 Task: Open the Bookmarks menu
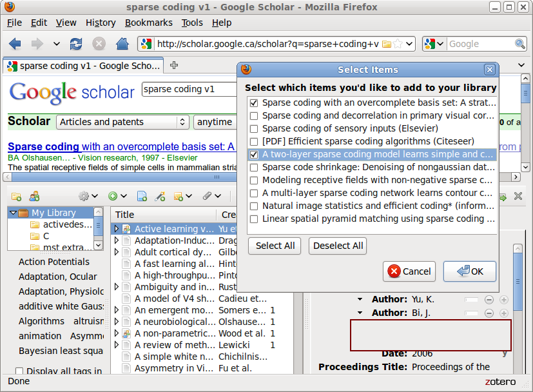[149, 23]
